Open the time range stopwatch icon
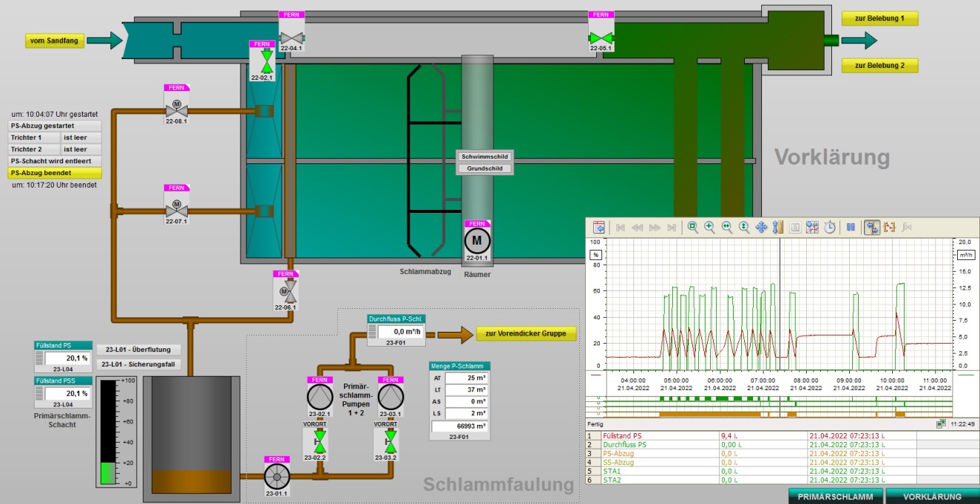The height and width of the screenshot is (504, 980). [830, 228]
